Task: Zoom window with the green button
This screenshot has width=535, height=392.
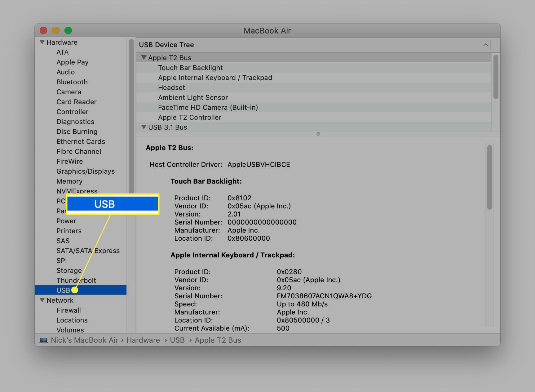Action: [x=68, y=30]
